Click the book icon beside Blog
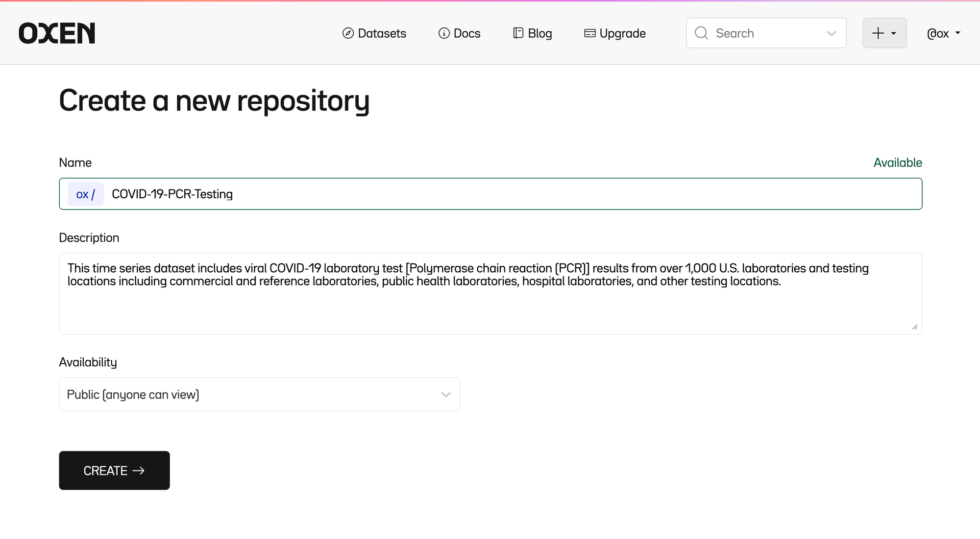The height and width of the screenshot is (539, 980). click(x=518, y=33)
